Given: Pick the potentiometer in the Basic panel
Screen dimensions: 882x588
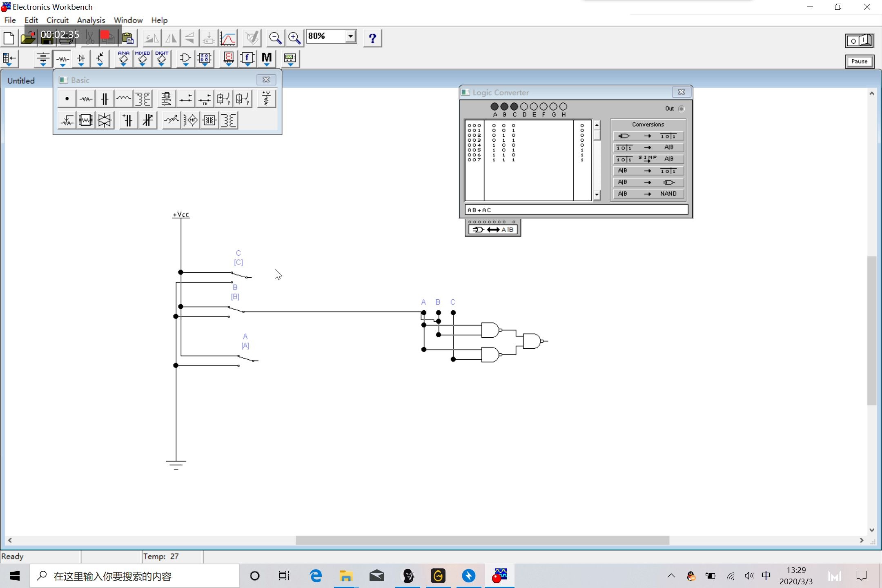Looking at the screenshot, I should (67, 120).
